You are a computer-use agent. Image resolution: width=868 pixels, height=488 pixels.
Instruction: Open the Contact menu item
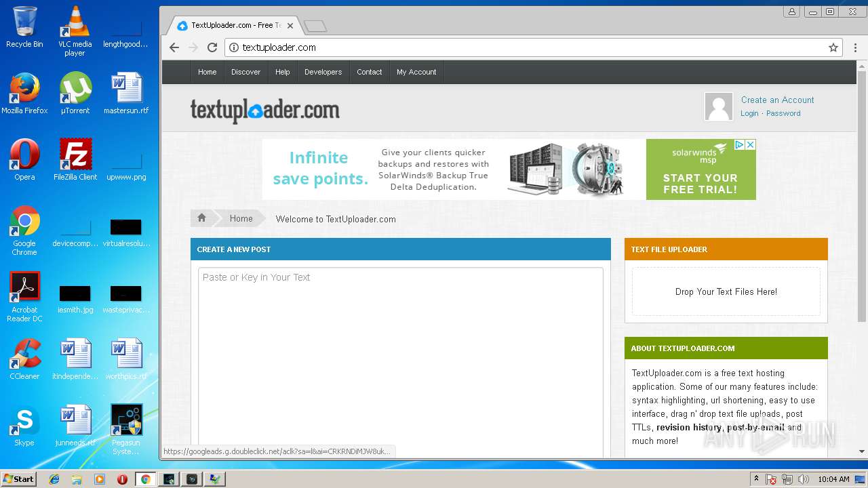pyautogui.click(x=370, y=72)
